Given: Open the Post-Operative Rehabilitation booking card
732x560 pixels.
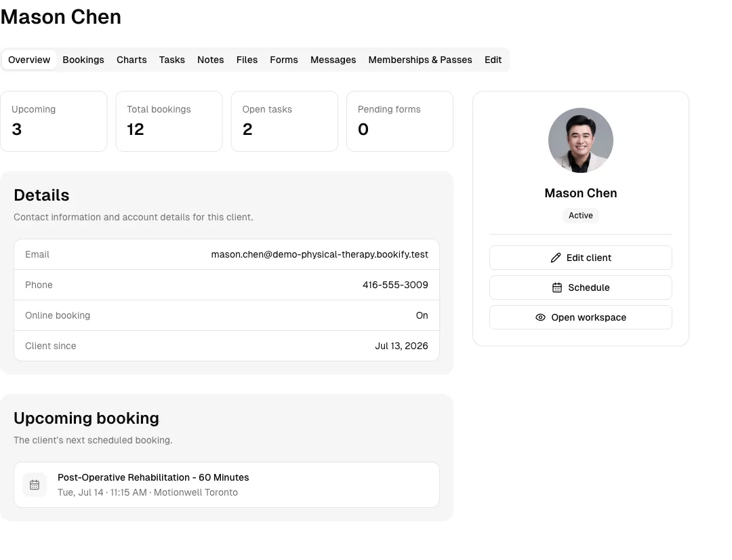Looking at the screenshot, I should (x=226, y=485).
